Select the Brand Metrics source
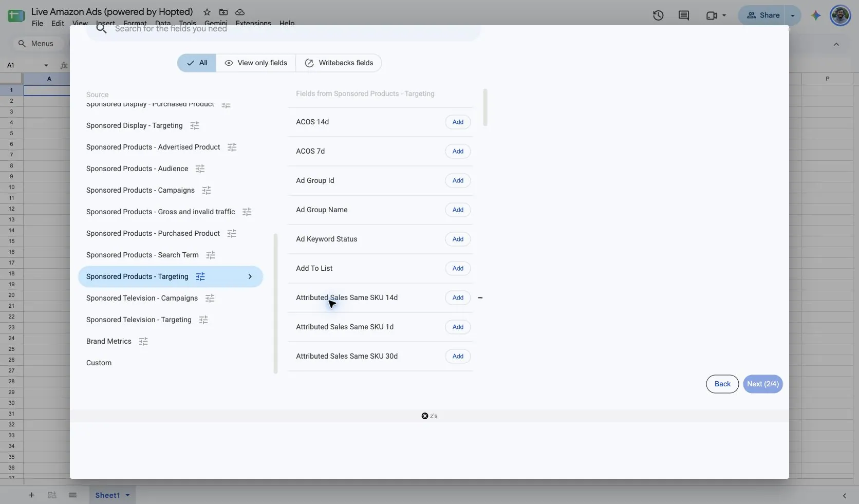 point(109,341)
